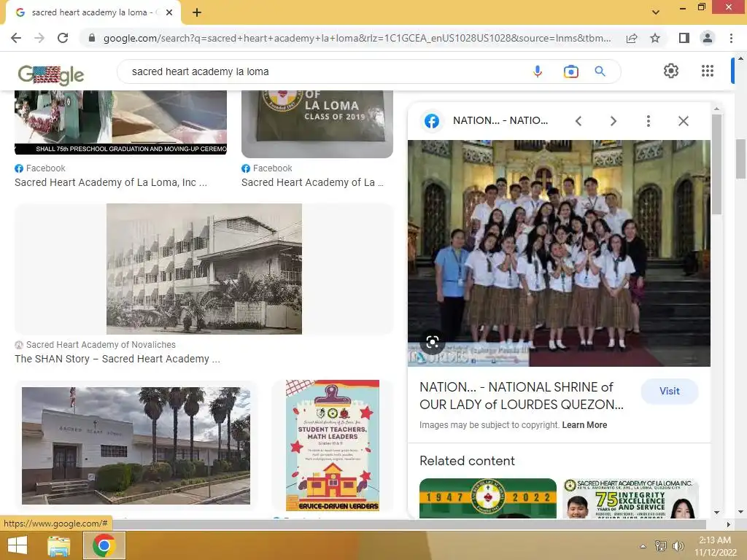Open The SHAN Story result link
The width and height of the screenshot is (747, 560).
tap(117, 359)
